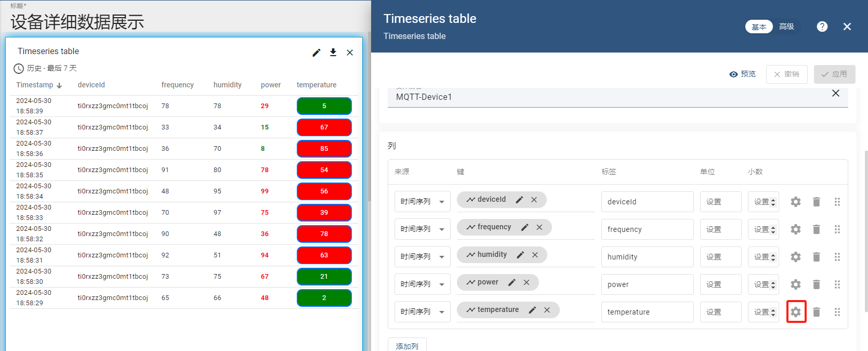Adjust decimals stepper for humidity row
Viewport: 868px width, 351px height.
pos(773,257)
